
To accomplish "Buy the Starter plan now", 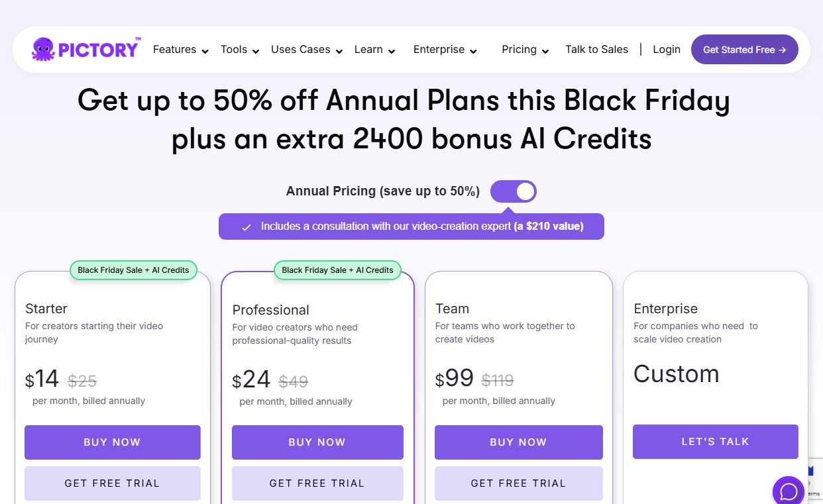I will point(112,442).
